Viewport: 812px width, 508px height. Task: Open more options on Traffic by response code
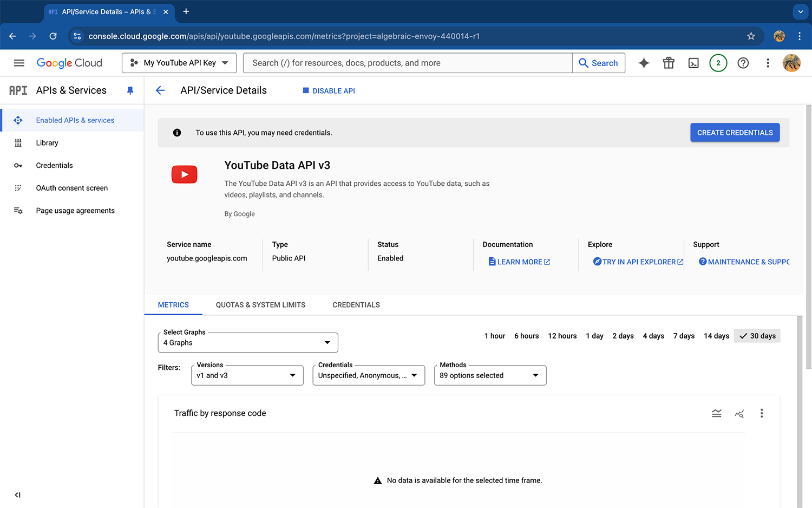(762, 413)
